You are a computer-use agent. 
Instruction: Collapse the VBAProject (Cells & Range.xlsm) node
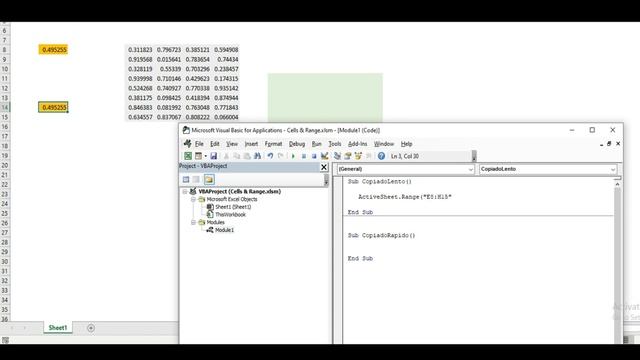(184, 191)
